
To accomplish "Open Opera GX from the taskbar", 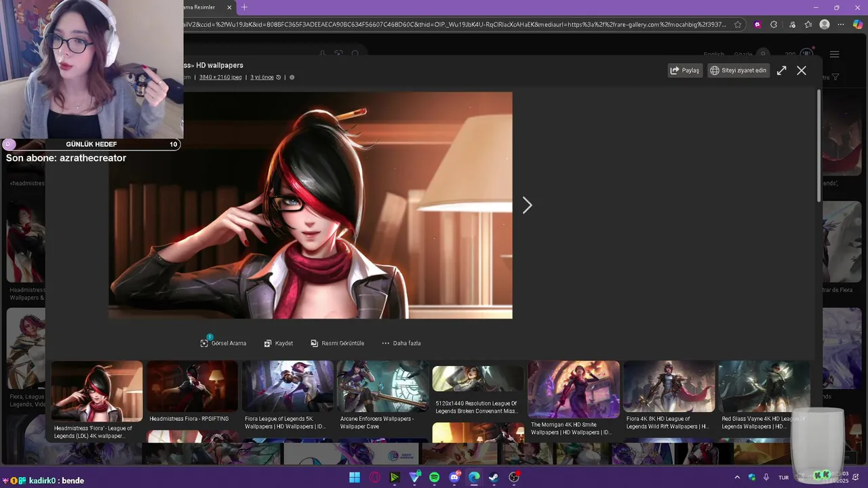I will tap(375, 477).
